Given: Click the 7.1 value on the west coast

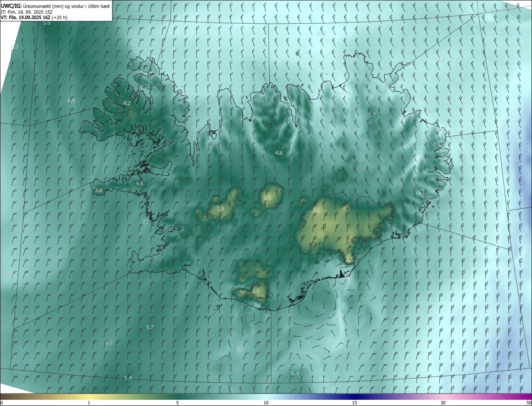Looking at the screenshot, I should [145, 222].
